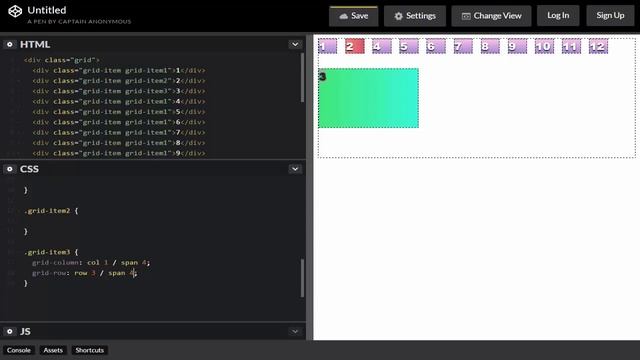Save the pen
Screen dimensions: 640x360
pyautogui.click(x=353, y=16)
